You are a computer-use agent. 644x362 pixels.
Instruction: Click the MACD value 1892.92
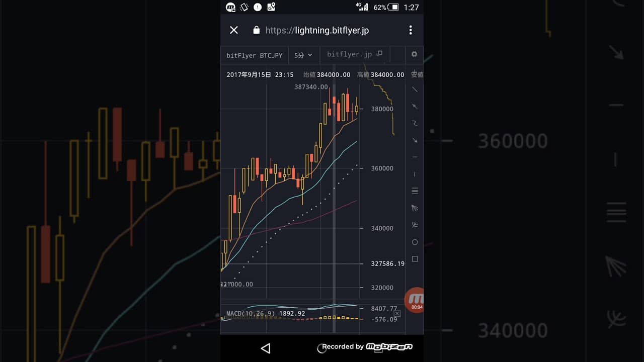pos(292,313)
